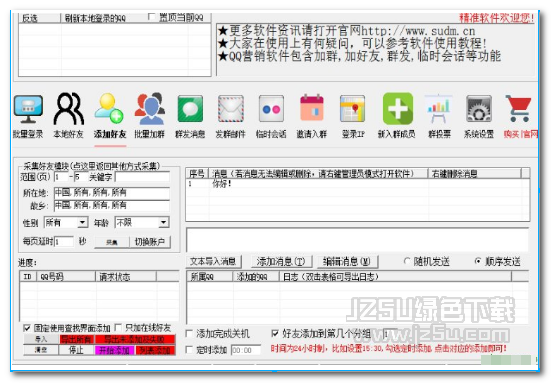The image size is (551, 383).
Task: Click the 添加的QQ column header
Action: 256,277
